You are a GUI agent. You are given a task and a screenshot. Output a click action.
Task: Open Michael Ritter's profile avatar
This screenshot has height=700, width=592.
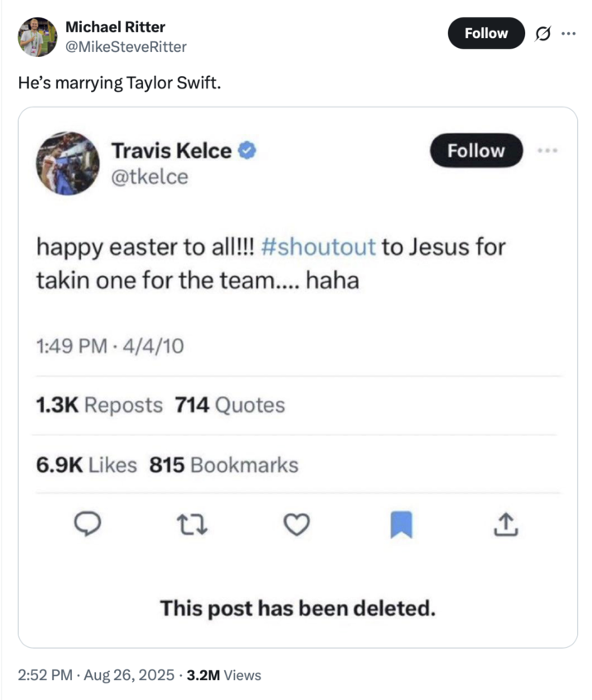pyautogui.click(x=37, y=37)
